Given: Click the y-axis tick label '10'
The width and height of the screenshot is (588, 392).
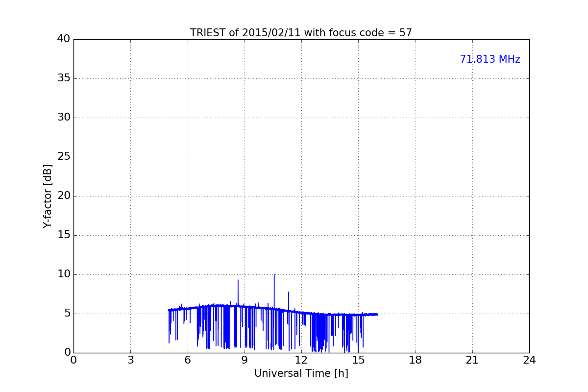Looking at the screenshot, I should point(64,274).
